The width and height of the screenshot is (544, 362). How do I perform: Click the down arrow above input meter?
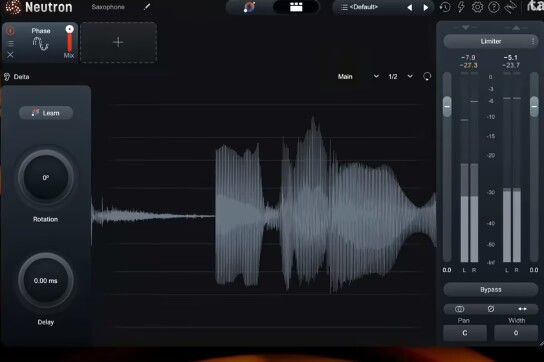(466, 27)
